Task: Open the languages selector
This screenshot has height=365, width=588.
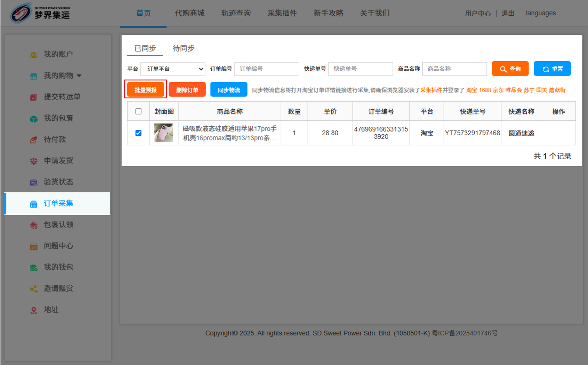Action: (x=541, y=13)
